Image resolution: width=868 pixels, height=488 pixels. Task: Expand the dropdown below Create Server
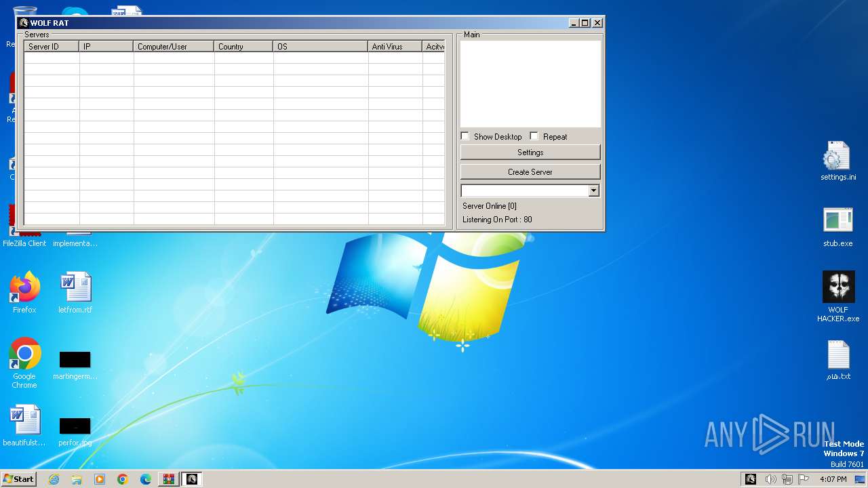click(594, 191)
